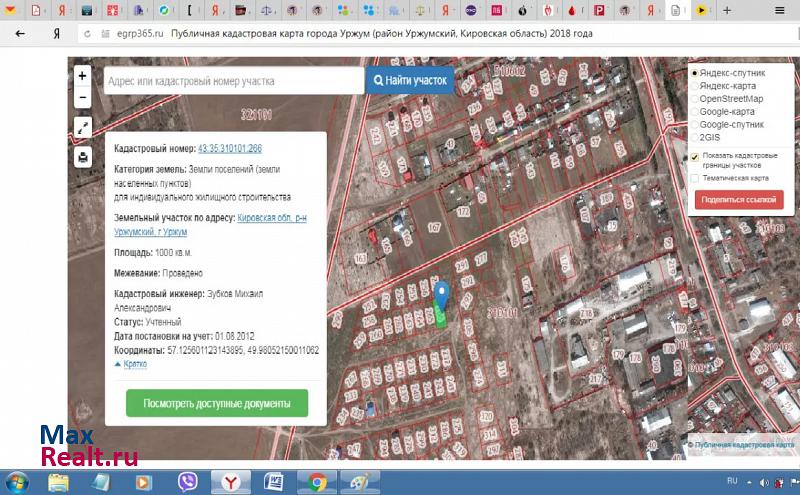800x495 pixels.
Task: Open Google Chrome from taskbar
Action: pyautogui.click(x=317, y=481)
